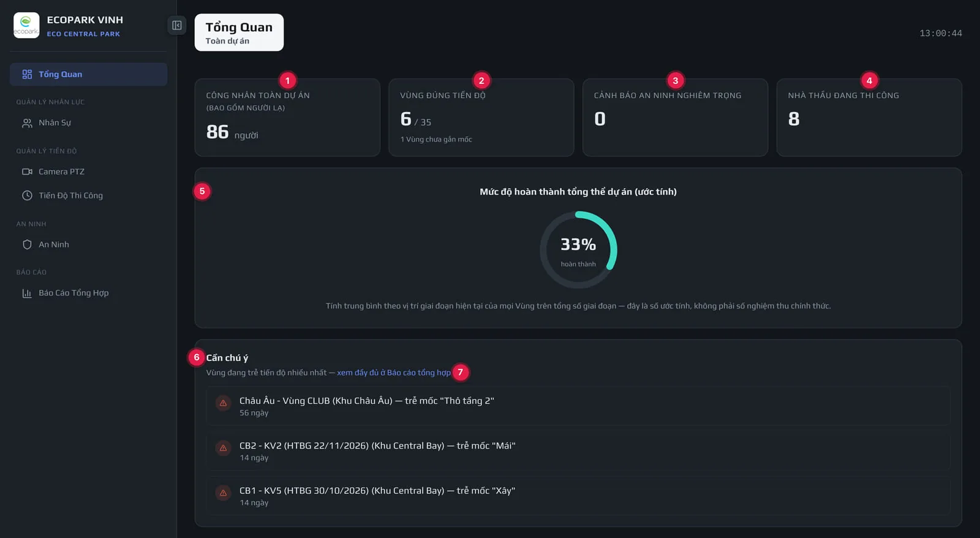Open the Công nhân toàn dự án card

click(287, 117)
